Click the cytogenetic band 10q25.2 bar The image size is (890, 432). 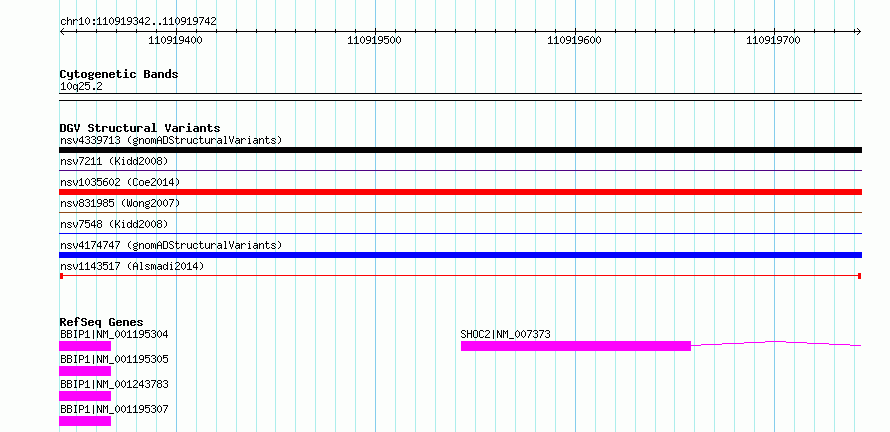pos(460,97)
